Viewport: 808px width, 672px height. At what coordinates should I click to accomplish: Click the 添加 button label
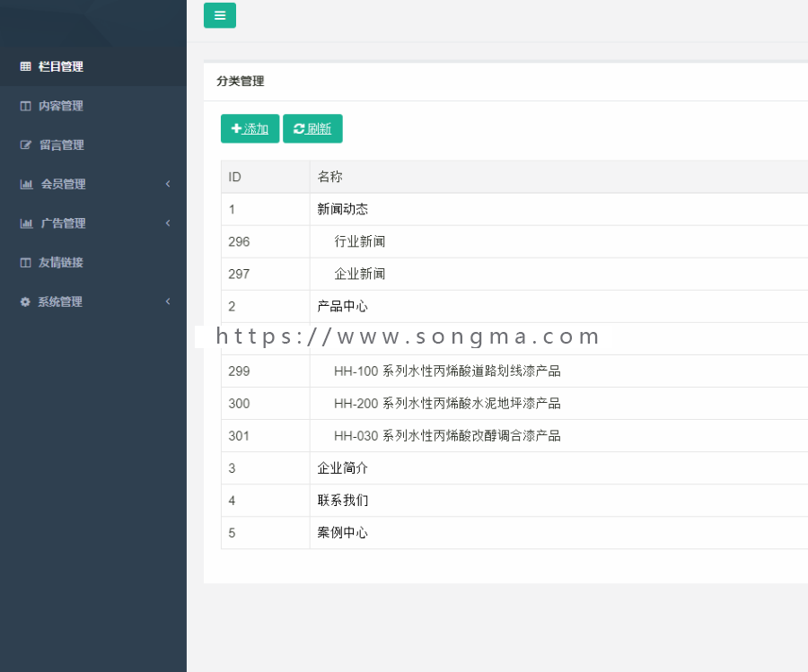pyautogui.click(x=256, y=128)
